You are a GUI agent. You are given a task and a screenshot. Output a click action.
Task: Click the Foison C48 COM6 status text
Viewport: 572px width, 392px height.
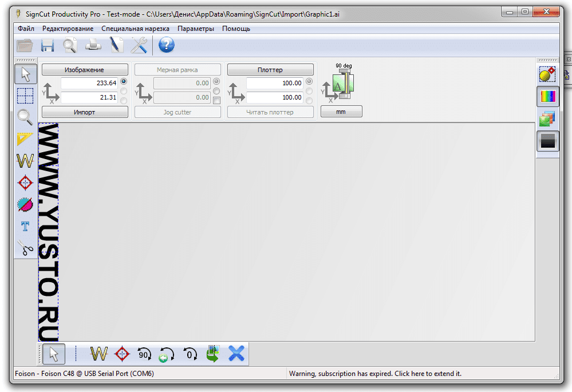click(84, 374)
